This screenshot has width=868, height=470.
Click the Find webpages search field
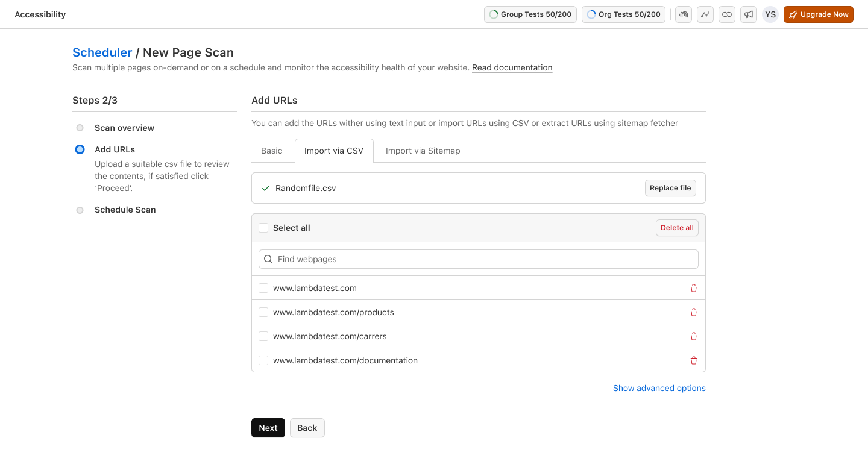pyautogui.click(x=479, y=259)
